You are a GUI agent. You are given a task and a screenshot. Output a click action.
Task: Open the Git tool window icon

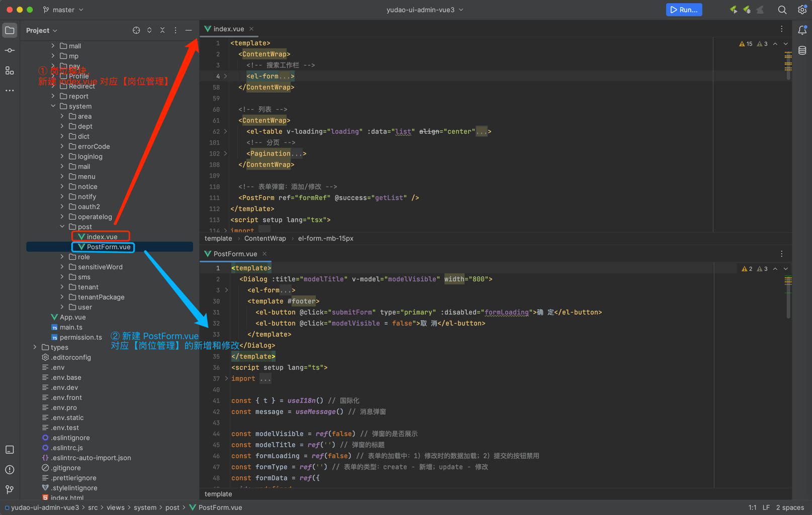(10, 489)
